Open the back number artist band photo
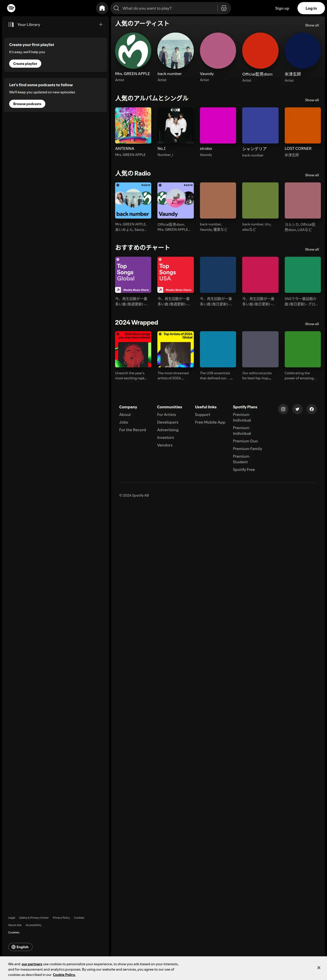Image resolution: width=327 pixels, height=980 pixels. coord(175,51)
